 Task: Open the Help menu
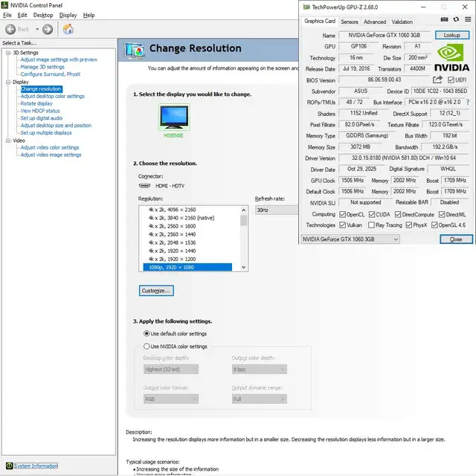89,15
